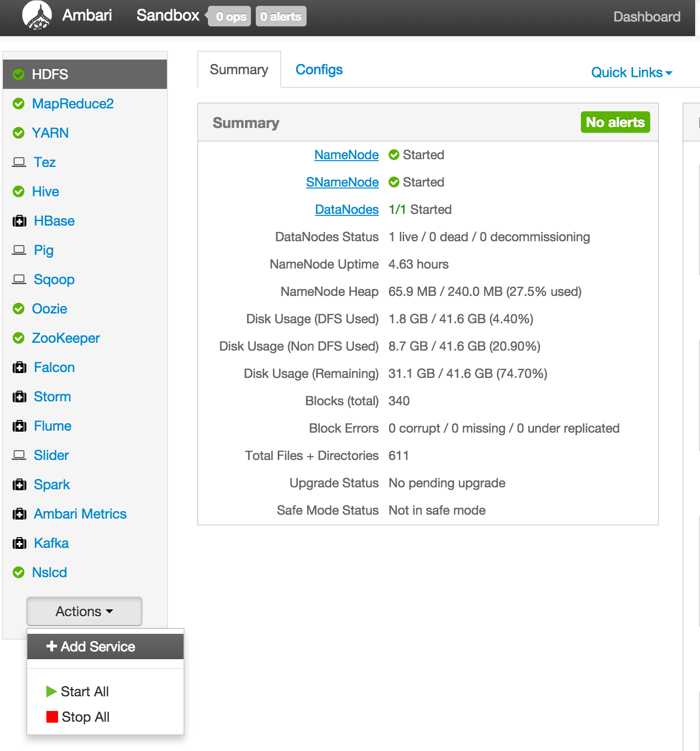Click the Tez client laptop icon
700x751 pixels.
pyautogui.click(x=19, y=162)
